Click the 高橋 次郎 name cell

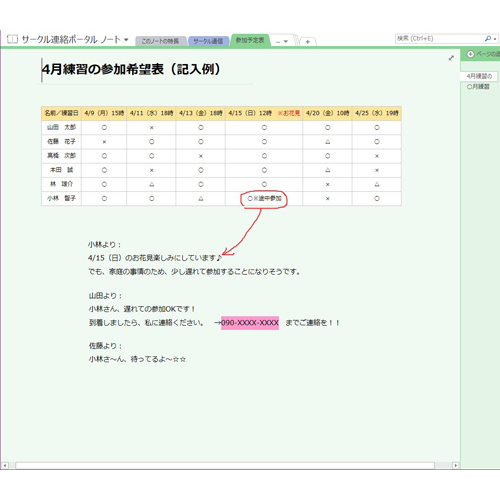[62, 156]
